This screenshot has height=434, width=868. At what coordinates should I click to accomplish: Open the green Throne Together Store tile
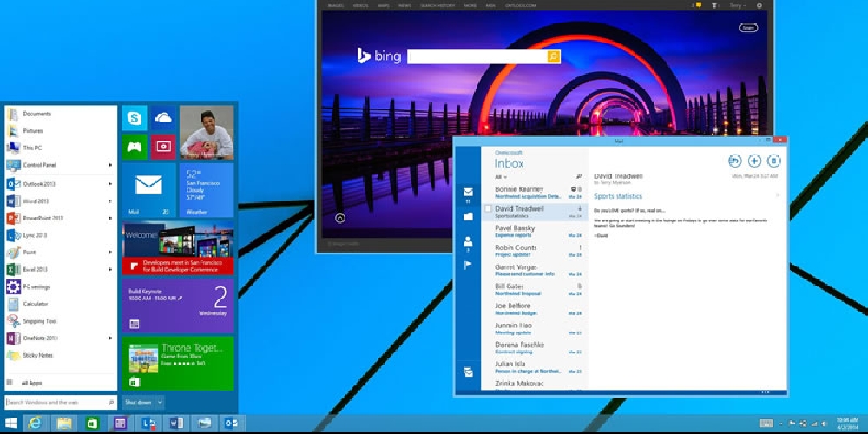point(178,363)
